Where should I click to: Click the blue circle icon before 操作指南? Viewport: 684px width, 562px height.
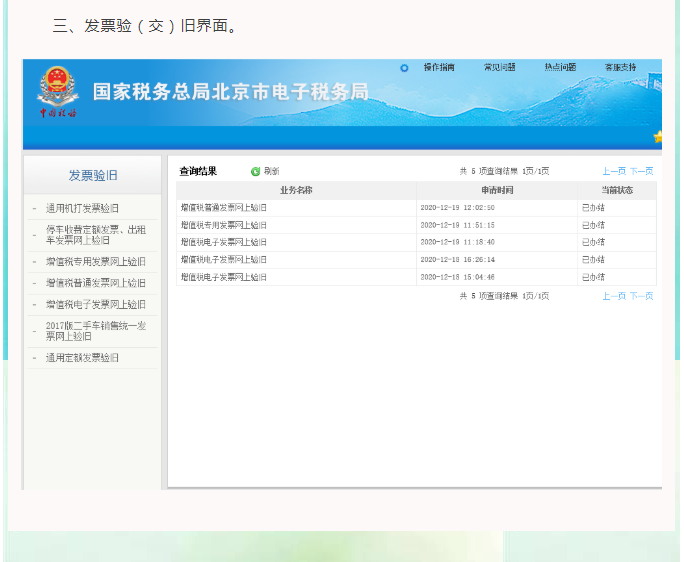coord(404,68)
